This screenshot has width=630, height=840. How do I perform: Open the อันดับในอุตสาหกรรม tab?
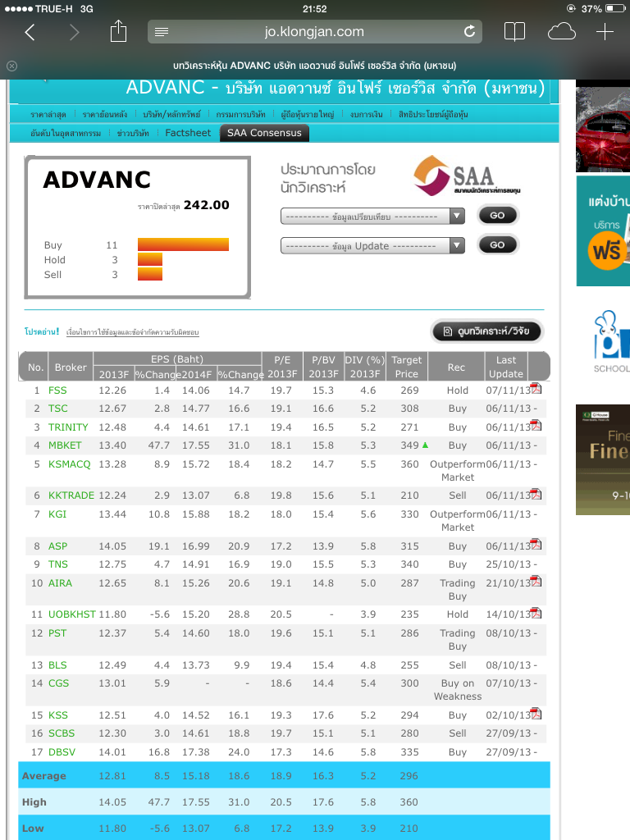pyautogui.click(x=66, y=134)
